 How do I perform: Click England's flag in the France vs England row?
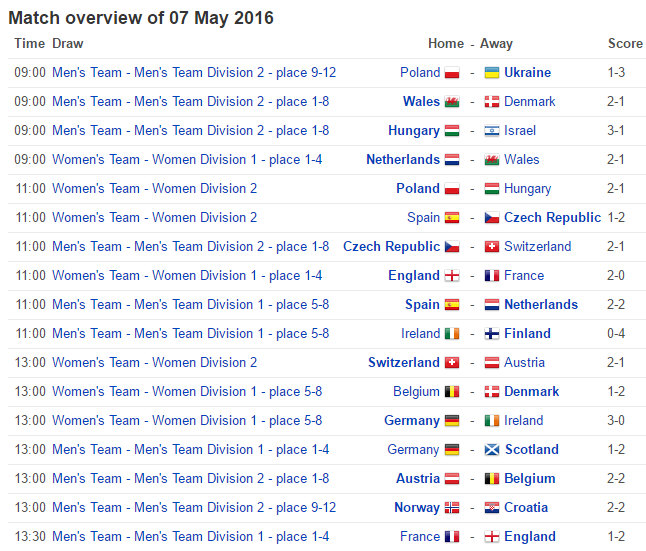click(x=492, y=537)
